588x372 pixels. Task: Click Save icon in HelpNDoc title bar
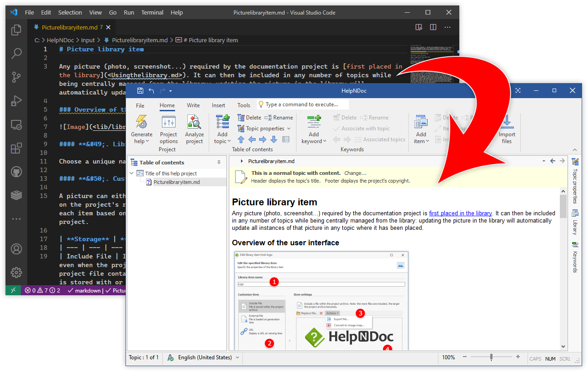click(140, 90)
